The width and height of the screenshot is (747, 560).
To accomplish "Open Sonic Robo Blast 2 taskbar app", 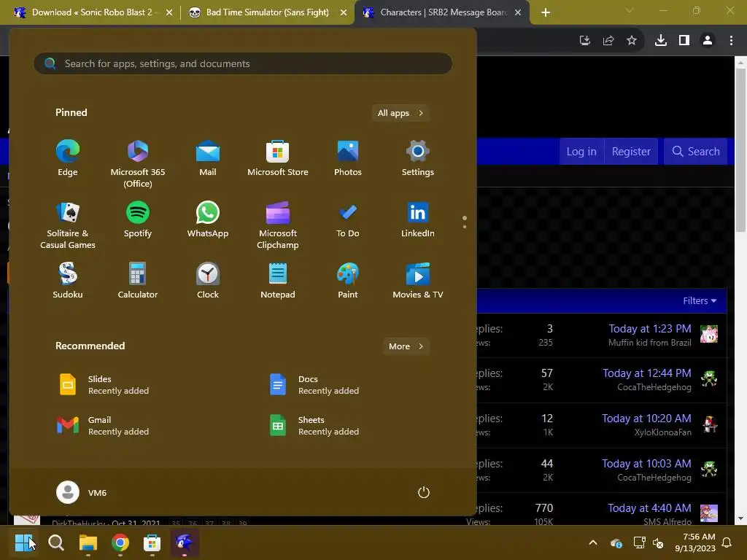I will [184, 542].
